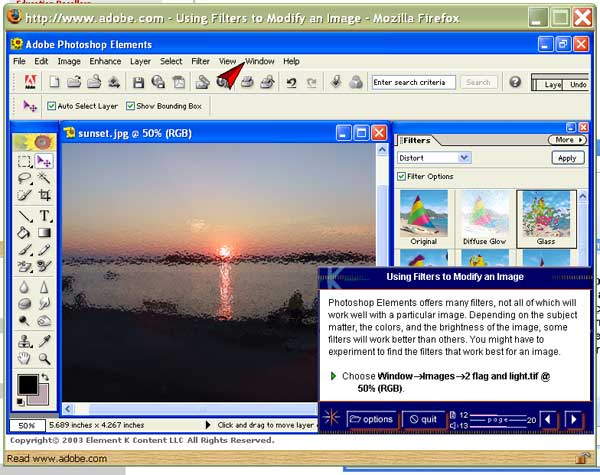Open the Layer menu

pyautogui.click(x=140, y=61)
